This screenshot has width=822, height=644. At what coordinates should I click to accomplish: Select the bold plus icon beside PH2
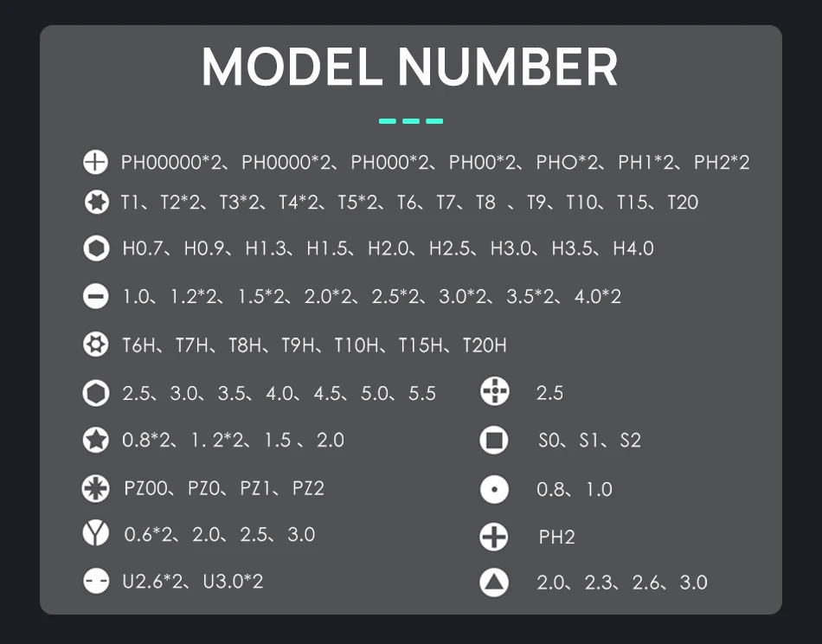click(x=494, y=537)
